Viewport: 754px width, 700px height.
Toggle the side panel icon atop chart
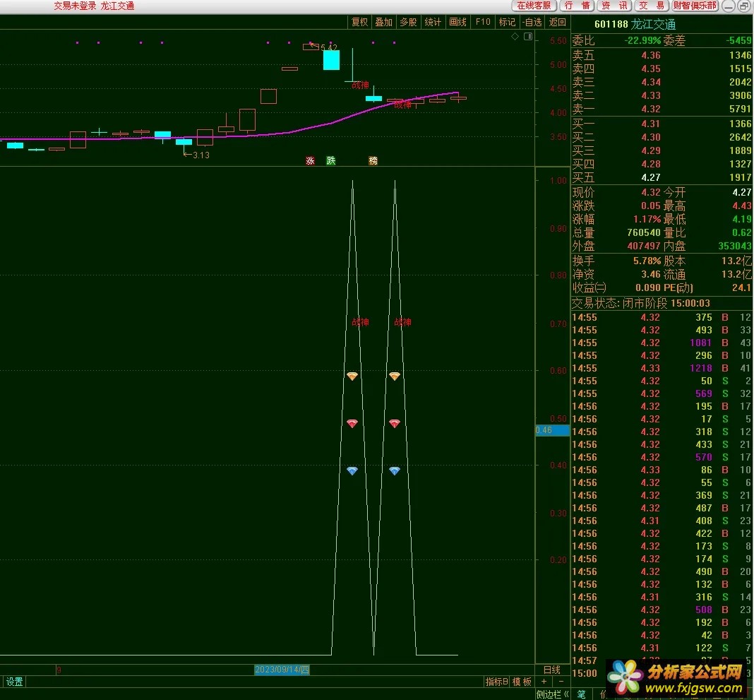[x=528, y=37]
